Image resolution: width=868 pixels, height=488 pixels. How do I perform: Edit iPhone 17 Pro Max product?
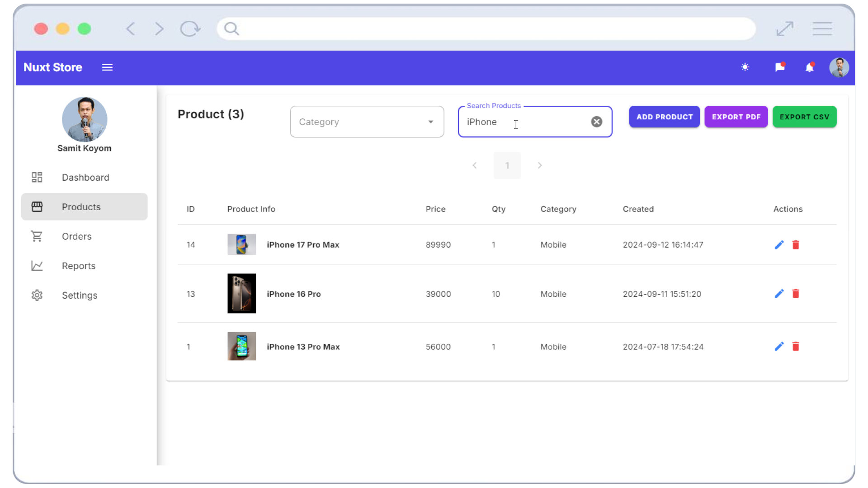(779, 244)
